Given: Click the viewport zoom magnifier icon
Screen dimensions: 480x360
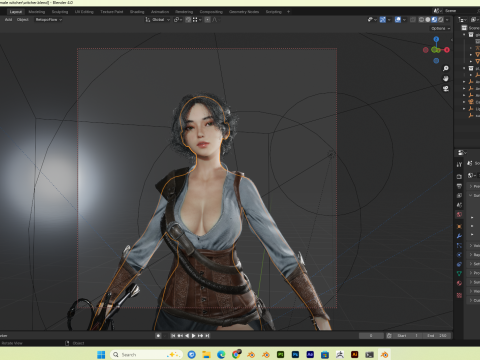Looking at the screenshot, I should tap(446, 68).
